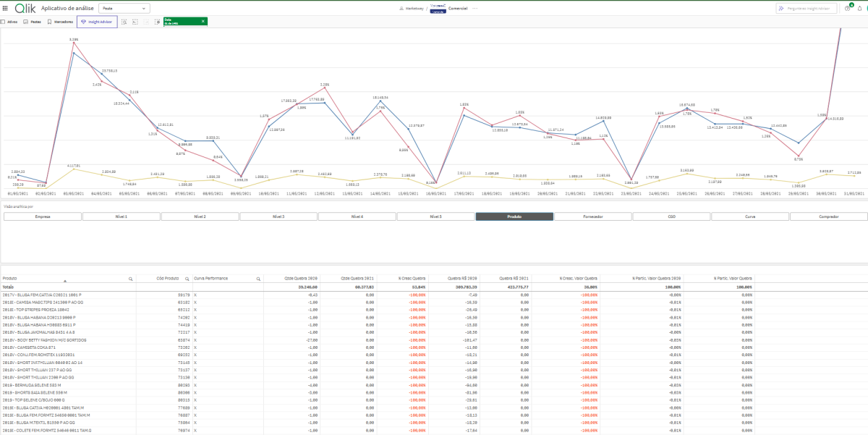Switch analysis view to Fornecedor
The width and height of the screenshot is (868, 435).
(x=592, y=216)
